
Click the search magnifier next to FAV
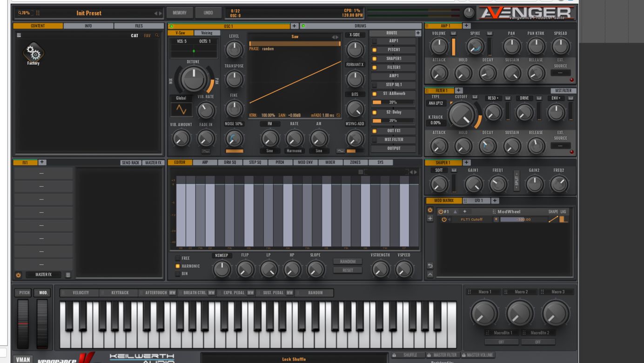point(157,35)
